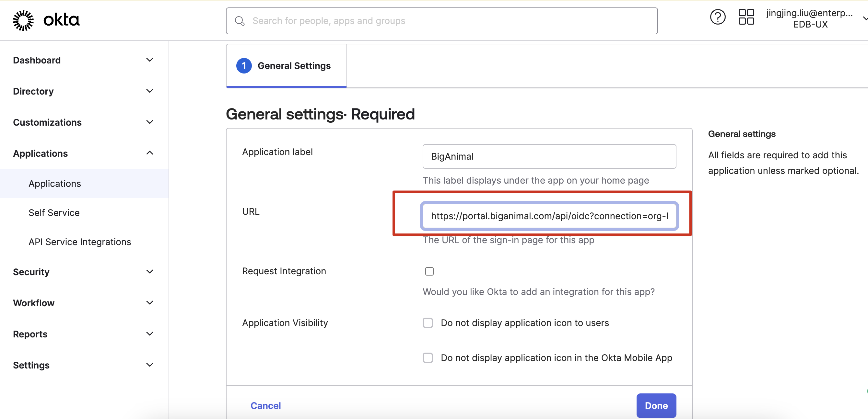Viewport: 868px width, 419px height.
Task: Open the apps grid icon
Action: click(x=746, y=17)
